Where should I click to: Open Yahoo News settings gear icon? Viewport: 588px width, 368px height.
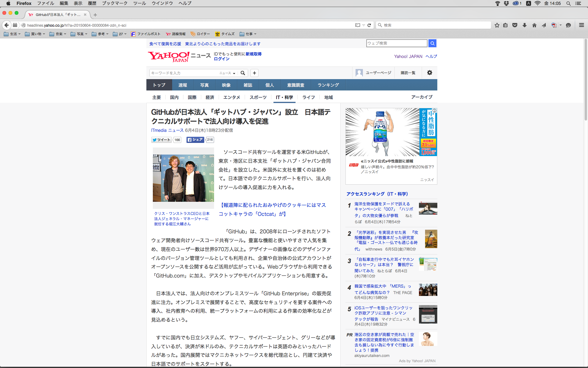[x=430, y=73]
